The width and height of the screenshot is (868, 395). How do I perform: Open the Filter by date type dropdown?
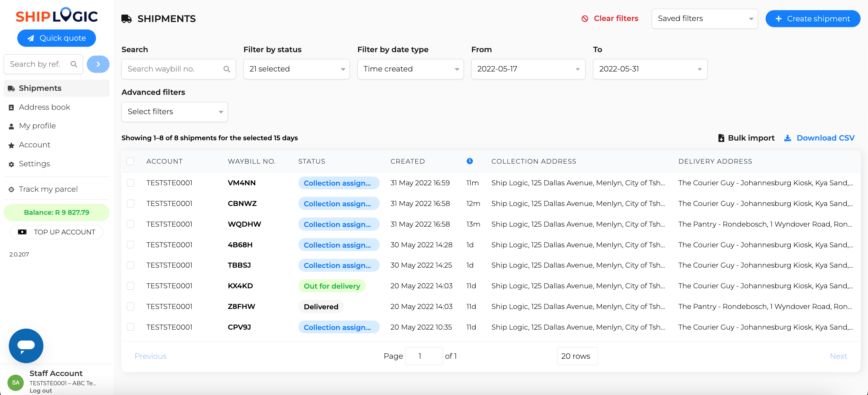[410, 69]
